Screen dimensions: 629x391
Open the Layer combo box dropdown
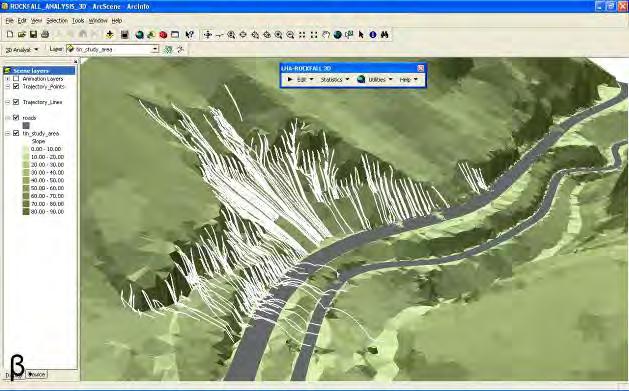point(155,49)
